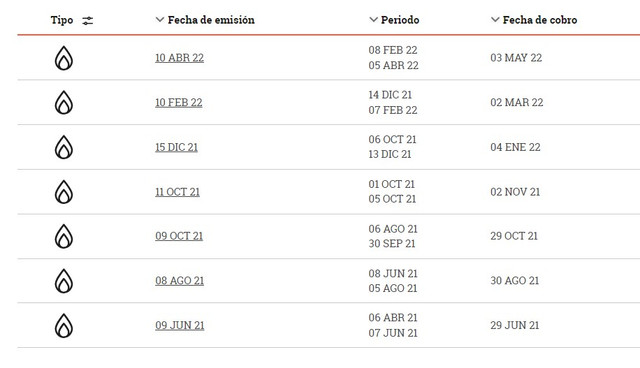Open the 11 OCT 21 invoice link
The width and height of the screenshot is (640, 368).
pyautogui.click(x=178, y=192)
